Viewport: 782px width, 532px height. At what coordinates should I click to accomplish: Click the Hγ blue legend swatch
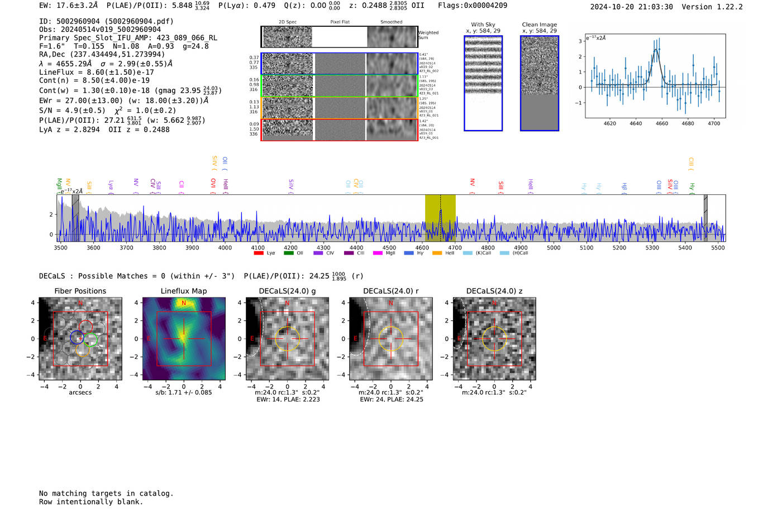point(409,253)
